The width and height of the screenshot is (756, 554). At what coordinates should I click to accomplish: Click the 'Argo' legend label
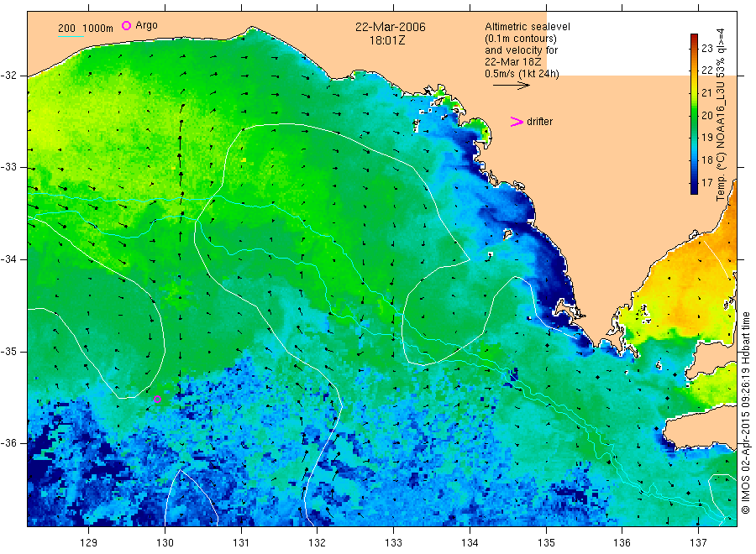(146, 25)
